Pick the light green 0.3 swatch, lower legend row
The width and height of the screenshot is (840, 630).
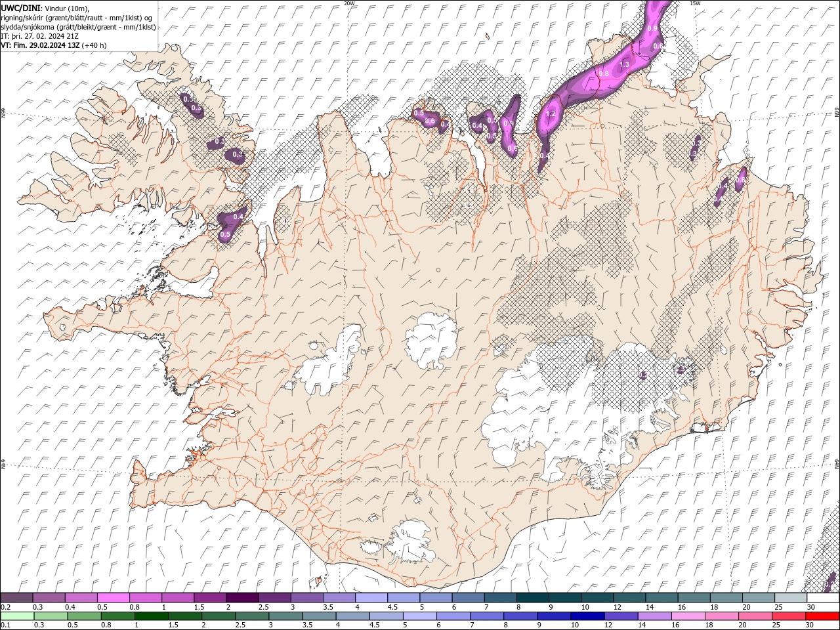pyautogui.click(x=50, y=616)
